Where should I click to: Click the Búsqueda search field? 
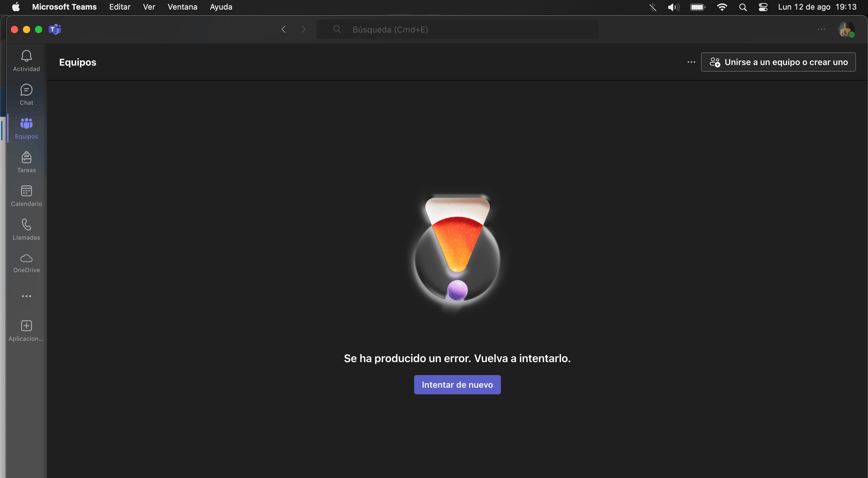point(457,29)
